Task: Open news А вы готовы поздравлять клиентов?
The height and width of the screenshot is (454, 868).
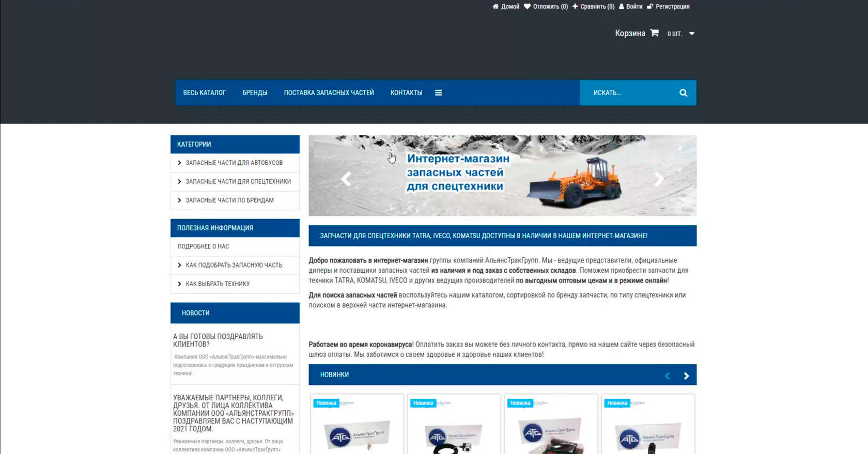Action: pos(218,340)
